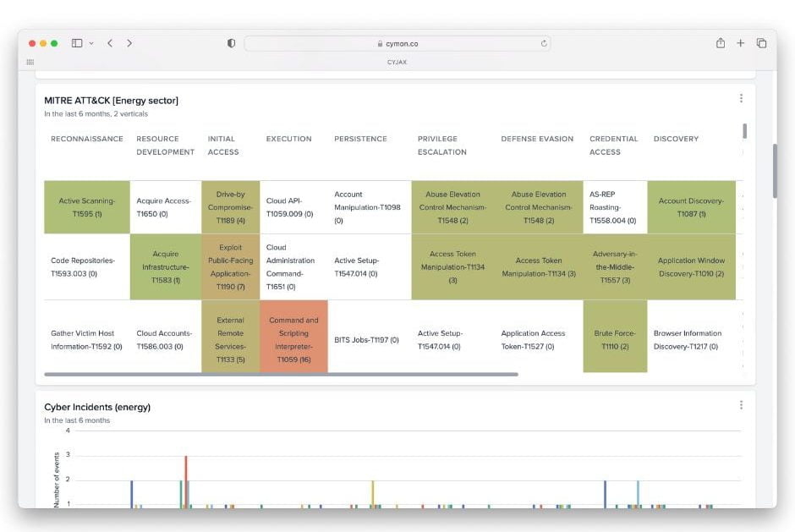Image resolution: width=795 pixels, height=532 pixels.
Task: Go back with the back arrow
Action: point(110,43)
